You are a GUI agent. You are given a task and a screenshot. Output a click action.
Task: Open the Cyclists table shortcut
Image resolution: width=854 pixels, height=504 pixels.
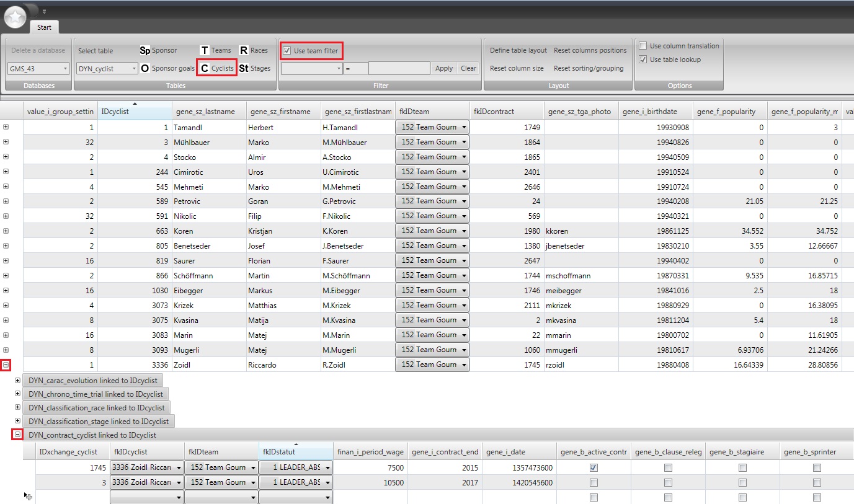[x=217, y=68]
